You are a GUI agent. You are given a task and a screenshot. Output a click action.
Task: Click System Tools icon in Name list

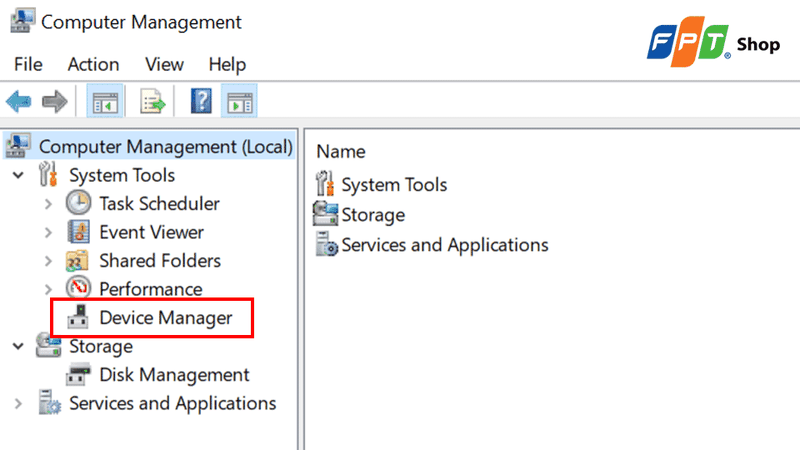coord(324,184)
